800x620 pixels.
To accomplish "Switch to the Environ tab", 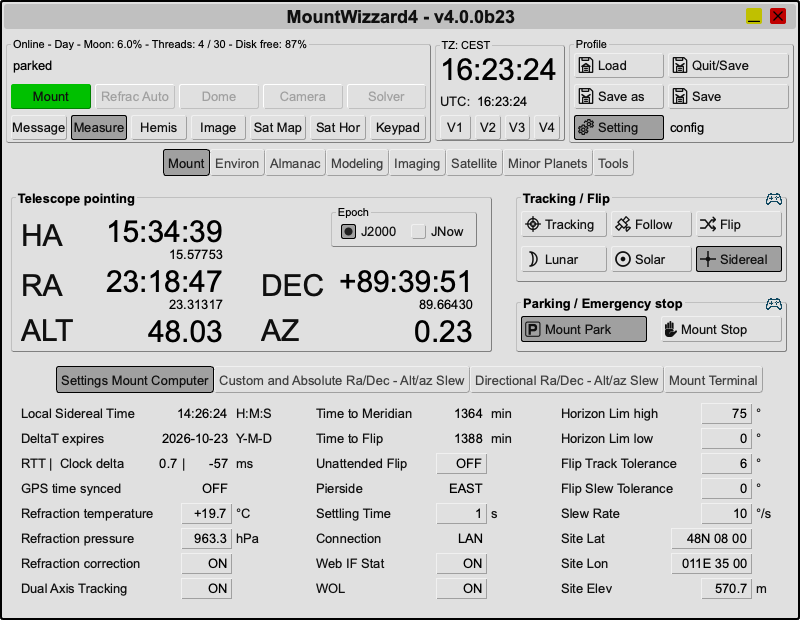I will tap(237, 163).
